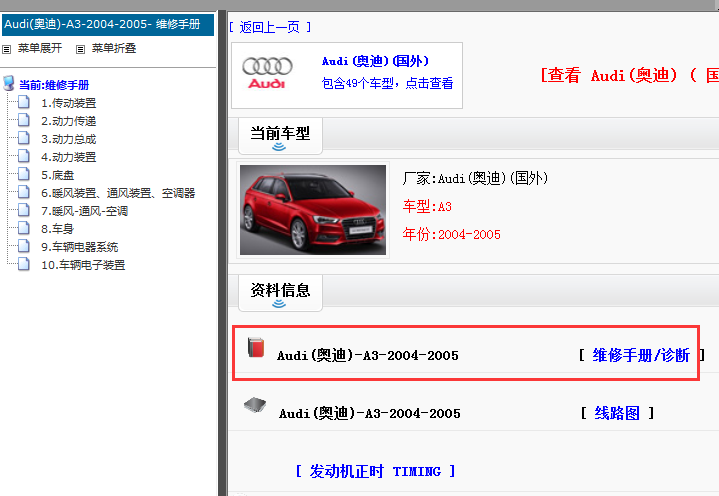The height and width of the screenshot is (496, 719).
Task: Click red 查看 Audi(奥迪) banner link
Action: pyautogui.click(x=629, y=75)
